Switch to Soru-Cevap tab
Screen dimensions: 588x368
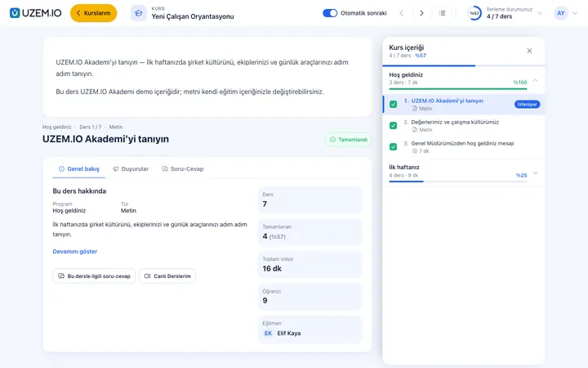pos(183,169)
